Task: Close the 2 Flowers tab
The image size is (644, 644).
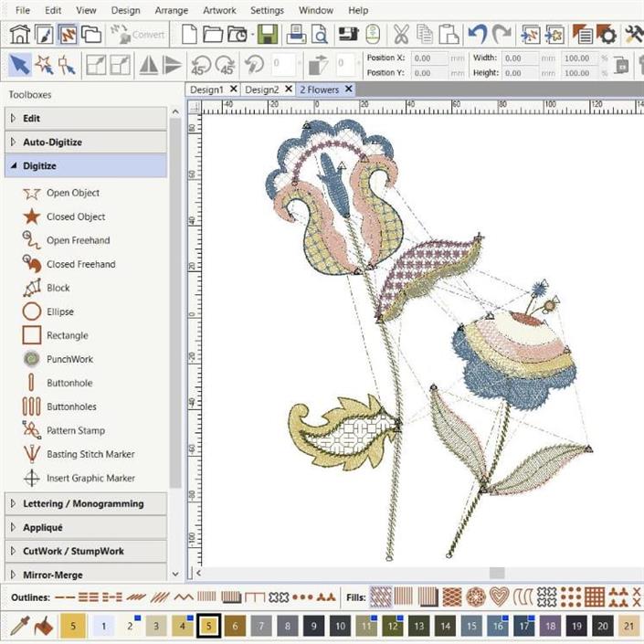Action: click(x=348, y=90)
